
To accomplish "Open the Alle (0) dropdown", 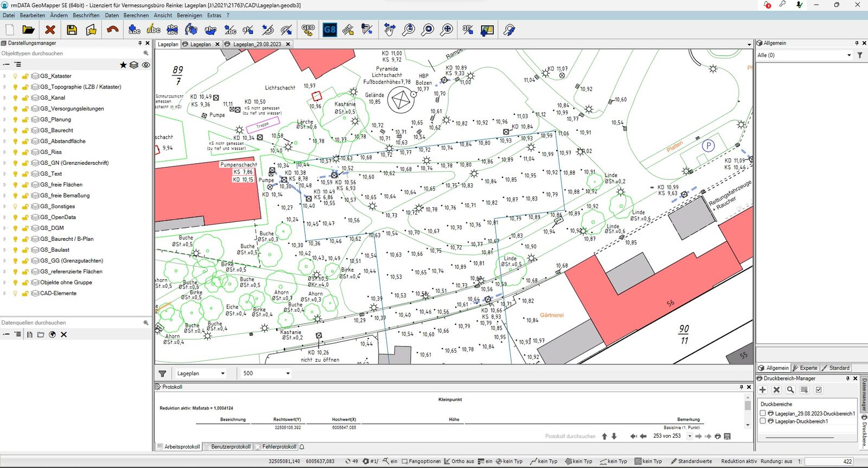I will (849, 55).
